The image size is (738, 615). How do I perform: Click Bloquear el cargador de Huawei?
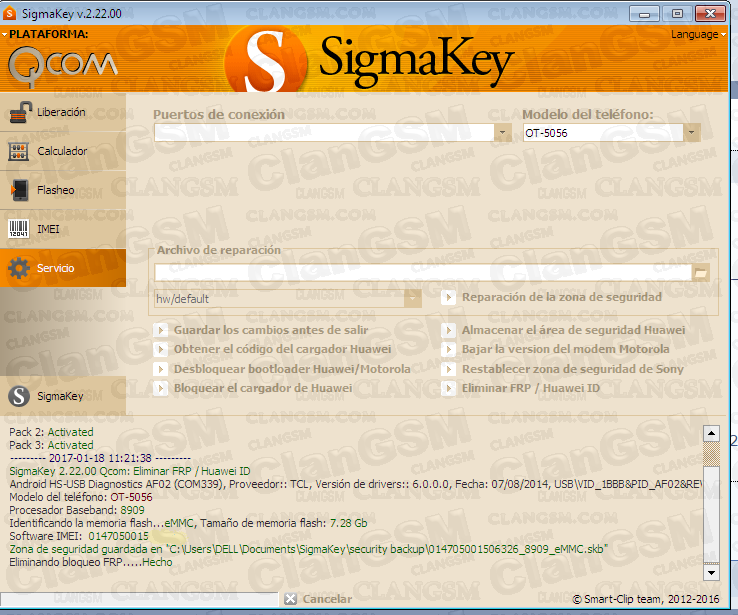(x=253, y=388)
